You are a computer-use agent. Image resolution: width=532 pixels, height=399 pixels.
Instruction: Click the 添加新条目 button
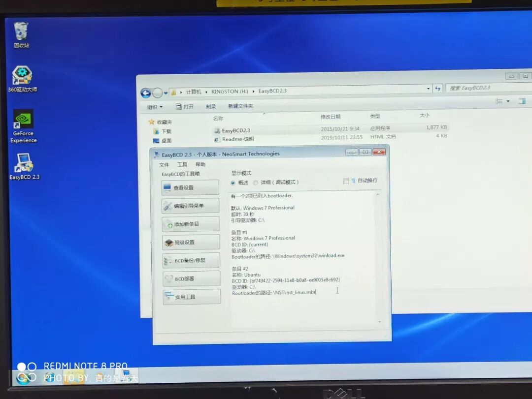[191, 224]
